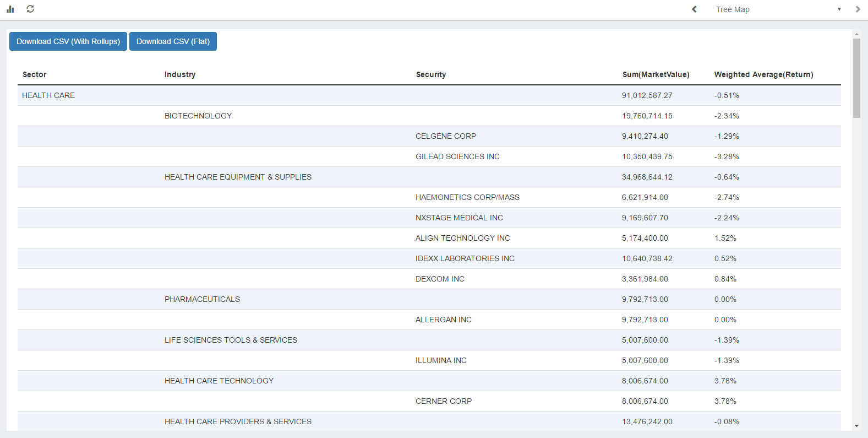Click Download CSV (With Rollups) button
This screenshot has width=868, height=438.
click(68, 41)
